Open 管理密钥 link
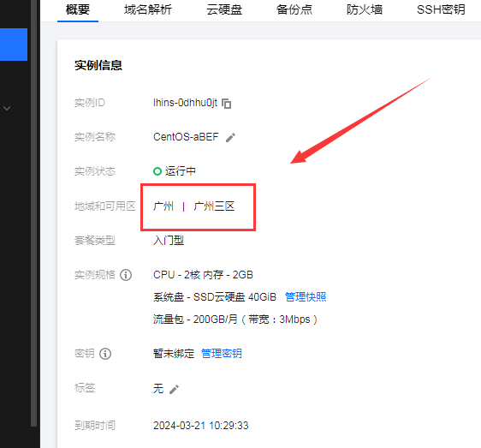The height and width of the screenshot is (448, 481). [222, 354]
